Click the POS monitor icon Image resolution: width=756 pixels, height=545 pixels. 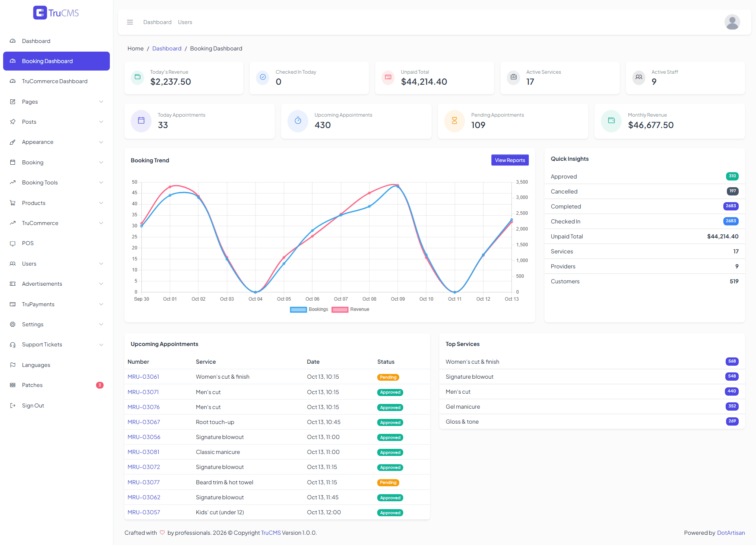pyautogui.click(x=13, y=243)
